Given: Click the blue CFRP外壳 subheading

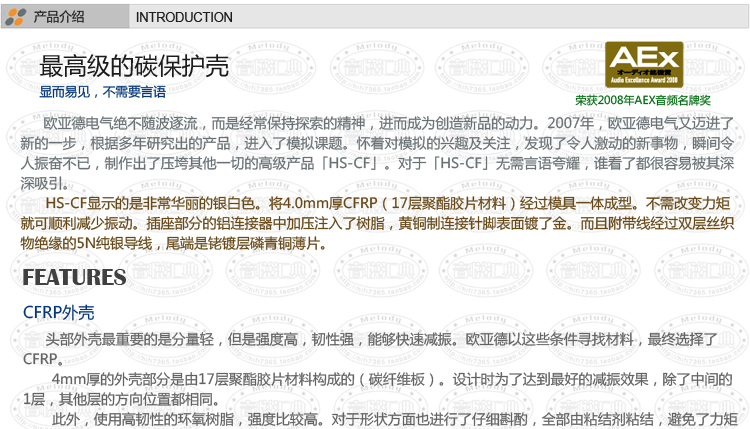Looking at the screenshot, I should click(x=58, y=313).
